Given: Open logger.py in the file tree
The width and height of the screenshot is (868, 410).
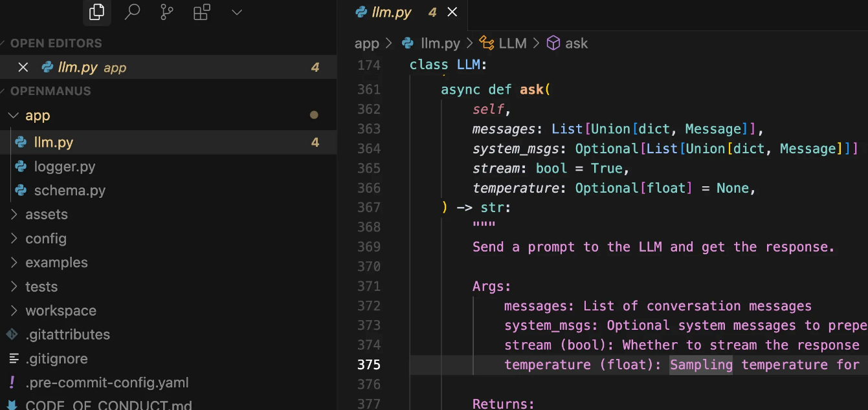Looking at the screenshot, I should 65,167.
